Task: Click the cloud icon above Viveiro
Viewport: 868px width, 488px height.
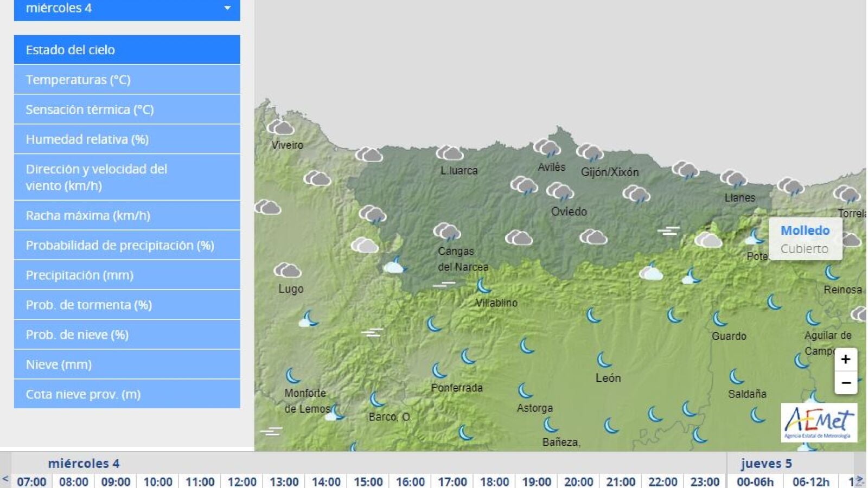Action: [280, 128]
